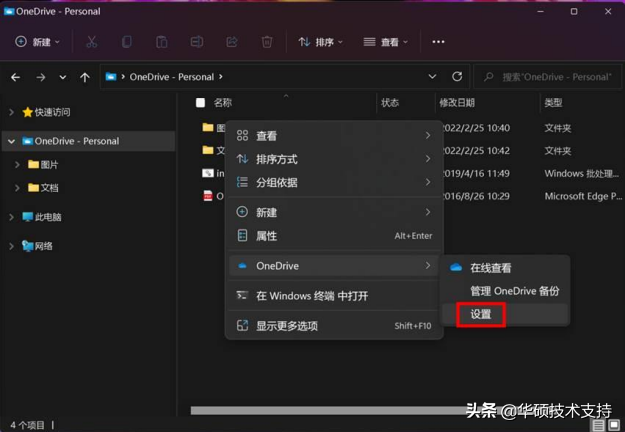The image size is (625, 432).
Task: Click the folder icon in address bar
Action: point(111,77)
